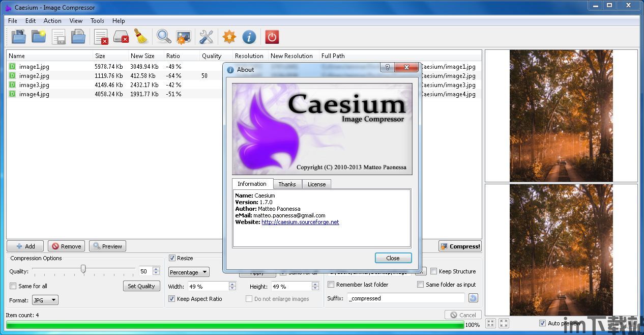Click the Quality value spinner arrows
644x335 pixels.
(156, 271)
